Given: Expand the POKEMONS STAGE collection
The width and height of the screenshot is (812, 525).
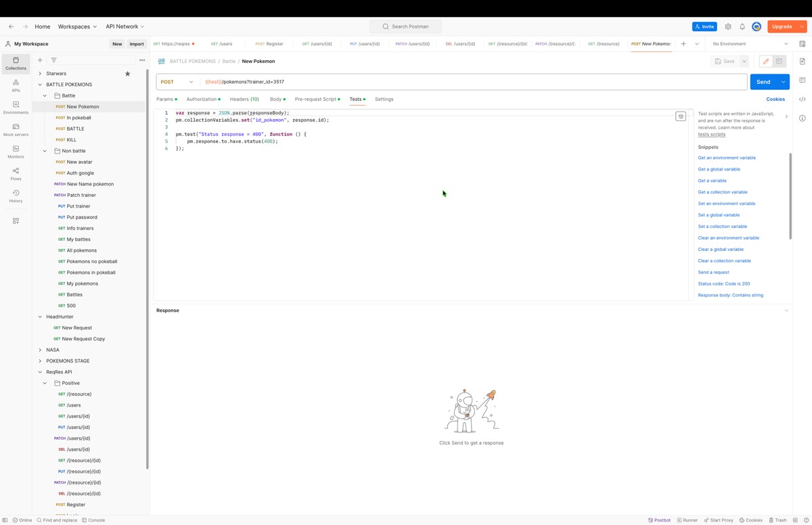Looking at the screenshot, I should pyautogui.click(x=40, y=361).
